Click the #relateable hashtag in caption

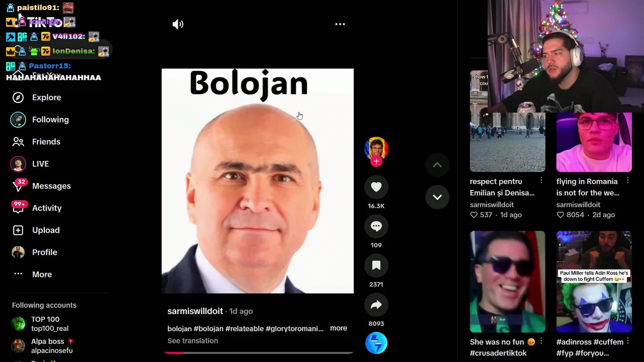pos(245,328)
